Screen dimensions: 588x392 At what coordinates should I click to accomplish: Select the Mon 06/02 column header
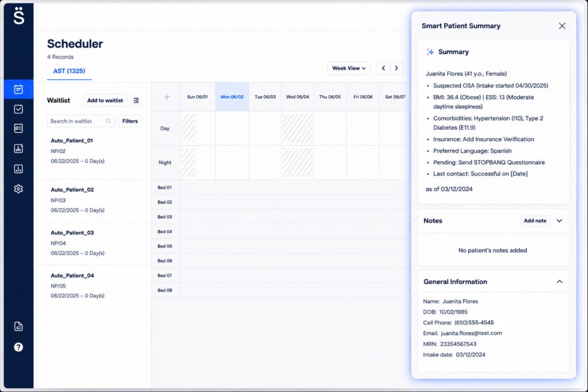click(x=232, y=96)
